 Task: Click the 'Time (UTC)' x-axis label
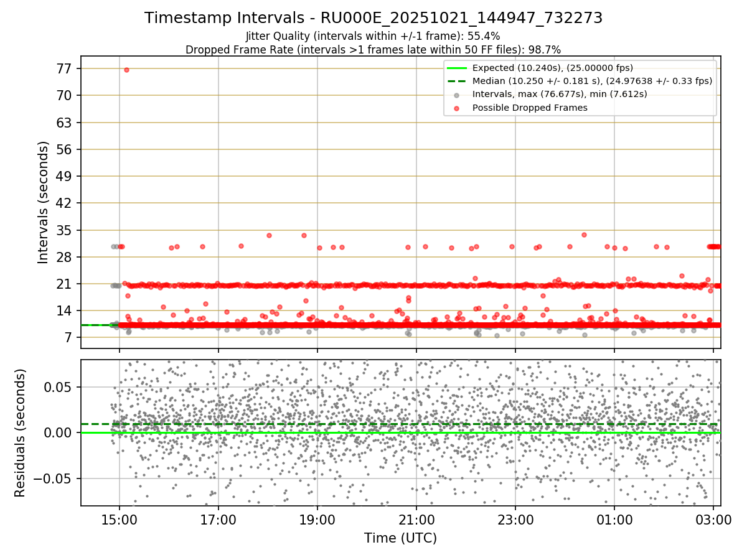(400, 538)
